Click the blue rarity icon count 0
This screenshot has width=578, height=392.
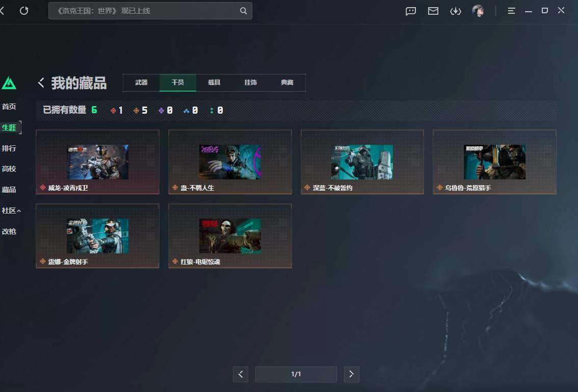[x=191, y=110]
